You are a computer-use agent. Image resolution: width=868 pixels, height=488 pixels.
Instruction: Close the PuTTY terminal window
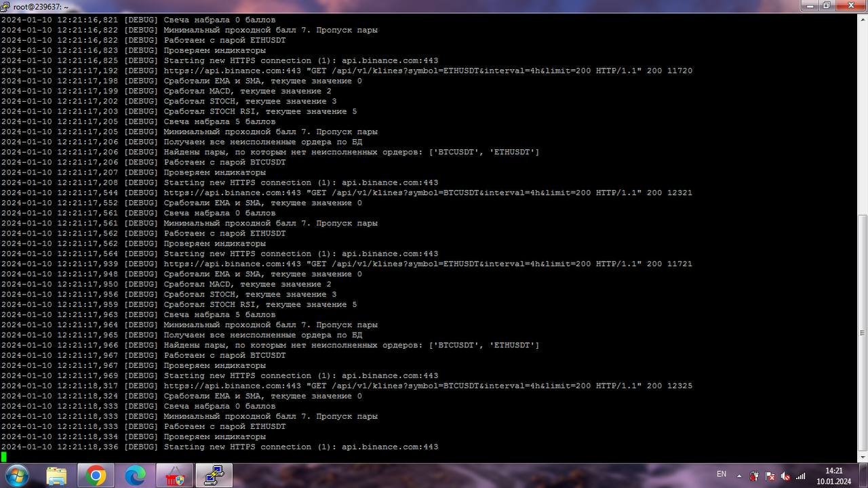(x=850, y=5)
